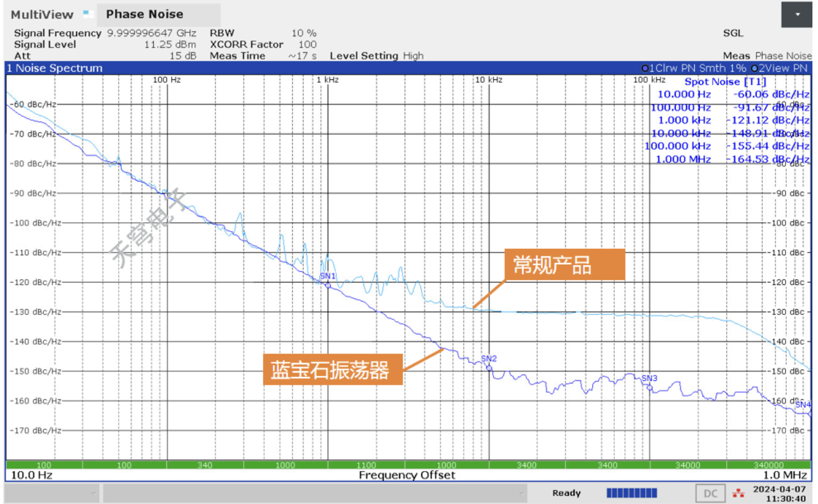Image resolution: width=818 pixels, height=504 pixels.
Task: Select trace 2 View PN indicator
Action: coord(779,68)
